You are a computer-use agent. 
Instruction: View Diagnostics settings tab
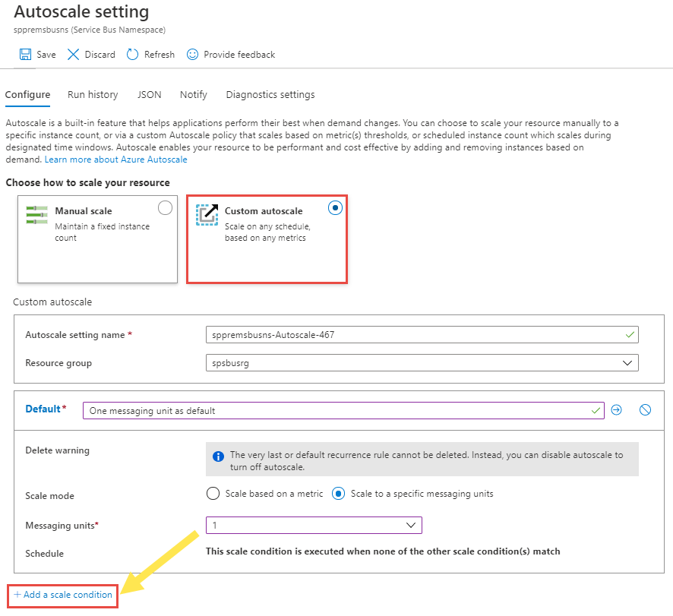(x=270, y=94)
